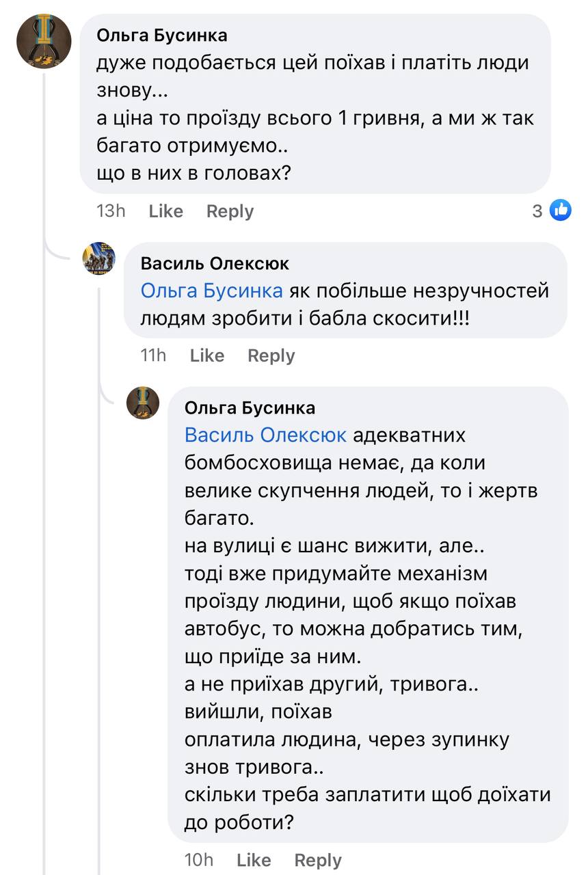The height and width of the screenshot is (875, 588).
Task: Open the 13h timestamp link
Action: coord(111,211)
